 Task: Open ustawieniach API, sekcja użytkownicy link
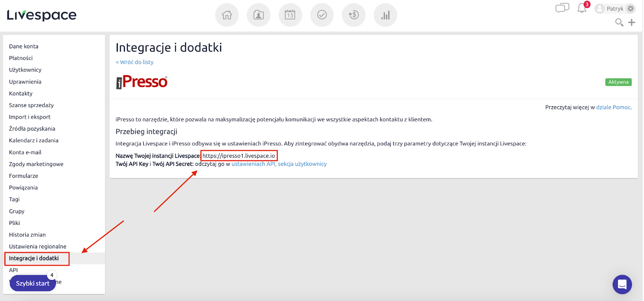click(x=279, y=164)
